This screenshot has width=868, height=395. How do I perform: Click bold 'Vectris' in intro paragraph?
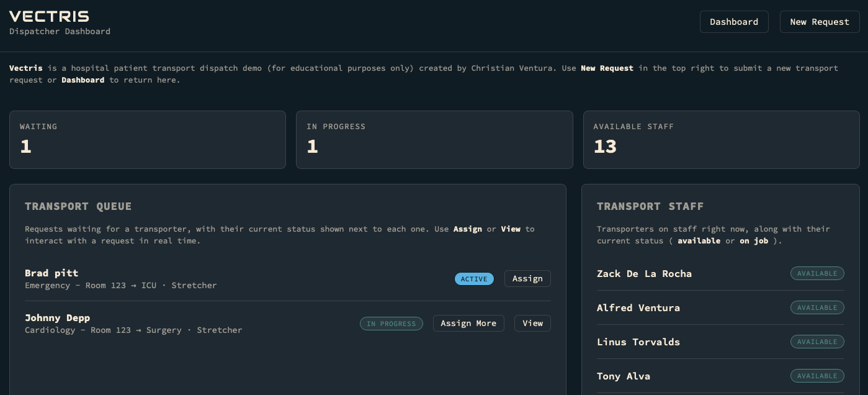click(26, 68)
